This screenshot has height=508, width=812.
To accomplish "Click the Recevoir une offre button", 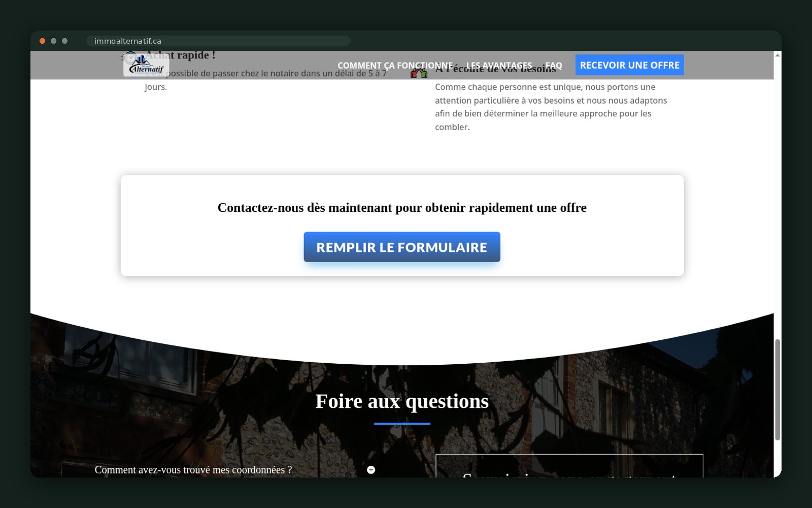I will [x=629, y=65].
